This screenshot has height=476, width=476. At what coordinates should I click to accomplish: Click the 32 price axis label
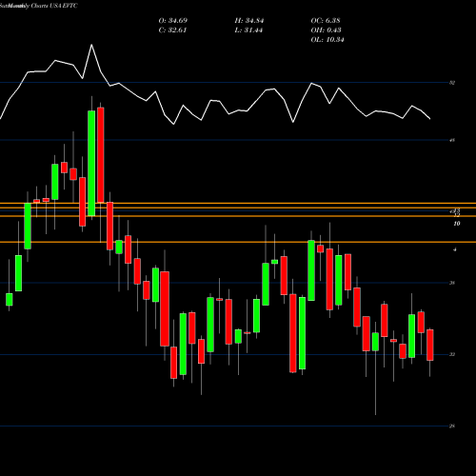(452, 354)
